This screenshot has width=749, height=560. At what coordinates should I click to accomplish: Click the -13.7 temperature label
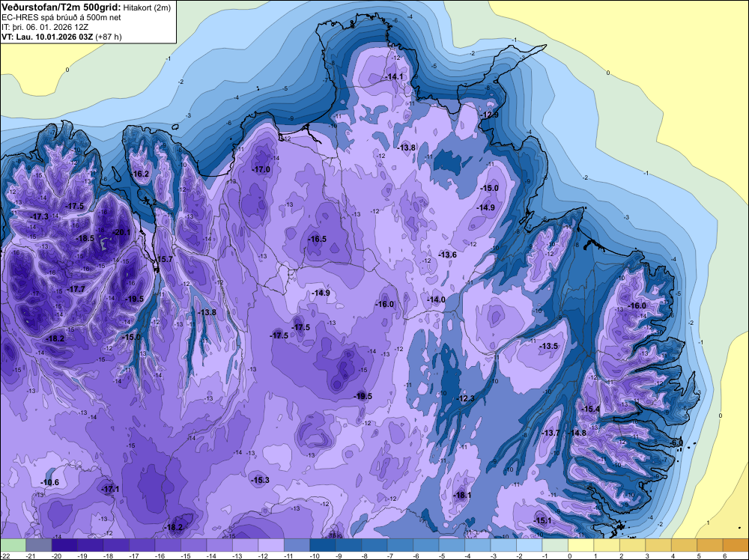(551, 433)
